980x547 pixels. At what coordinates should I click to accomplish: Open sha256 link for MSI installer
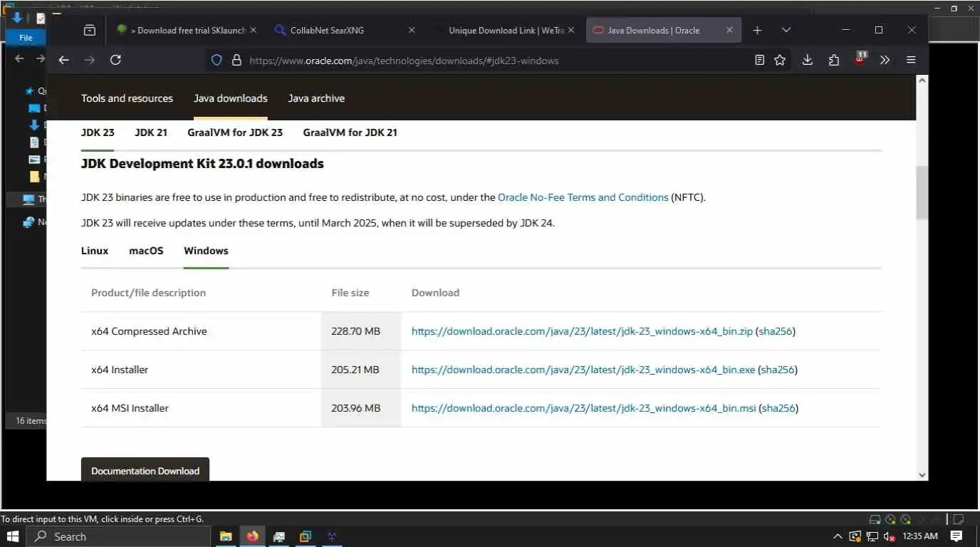coord(778,408)
